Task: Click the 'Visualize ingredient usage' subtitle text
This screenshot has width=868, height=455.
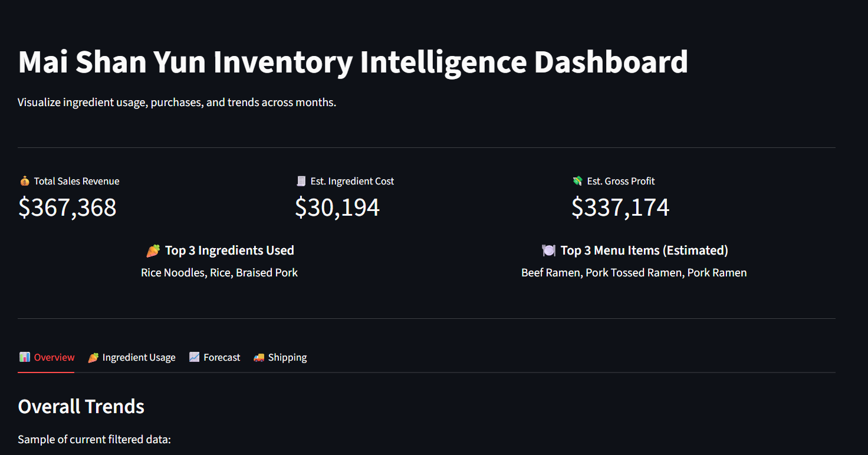Action: 177,103
